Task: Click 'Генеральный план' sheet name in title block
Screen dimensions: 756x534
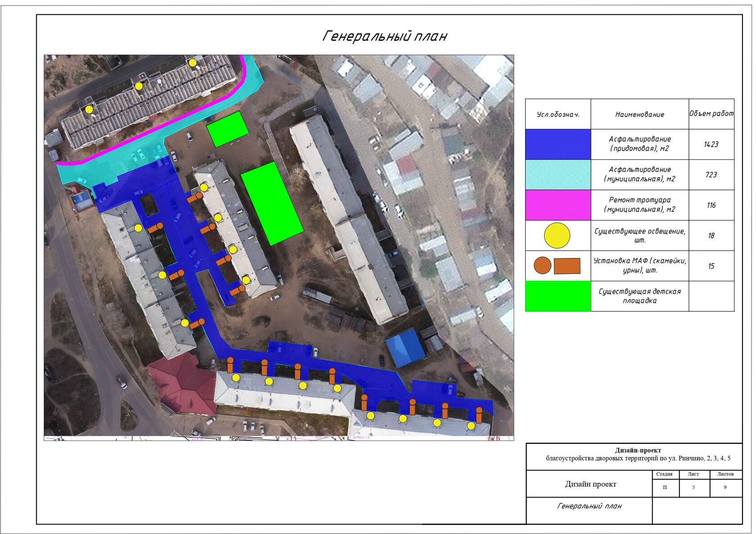Action: [589, 506]
